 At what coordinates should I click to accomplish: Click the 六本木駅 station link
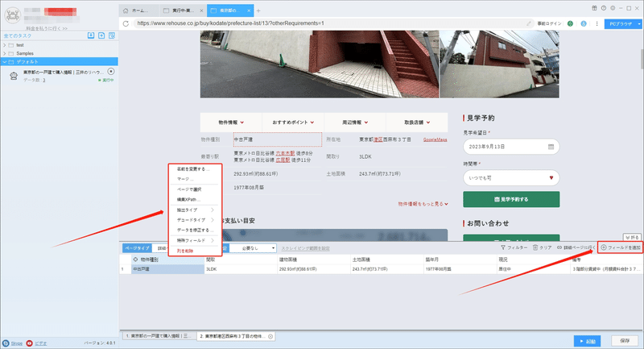(x=285, y=153)
